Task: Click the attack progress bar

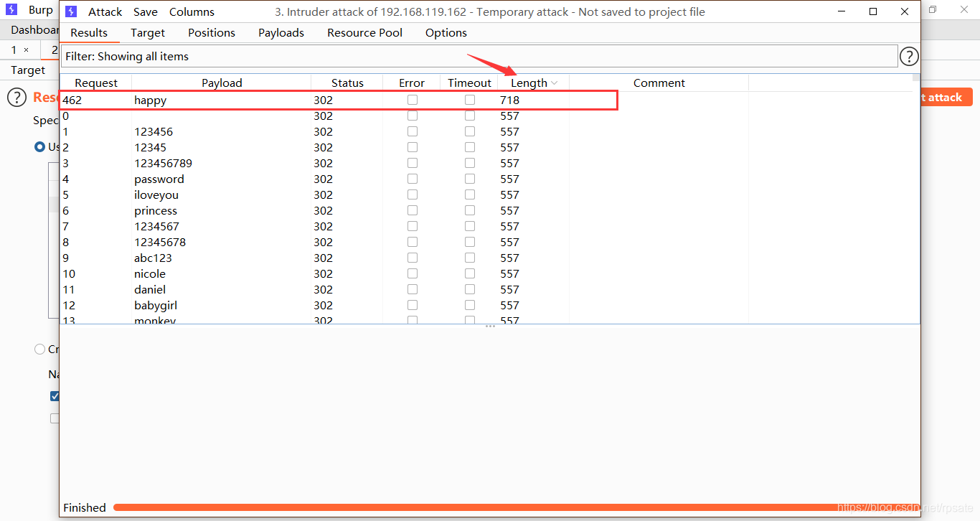Action: click(515, 507)
